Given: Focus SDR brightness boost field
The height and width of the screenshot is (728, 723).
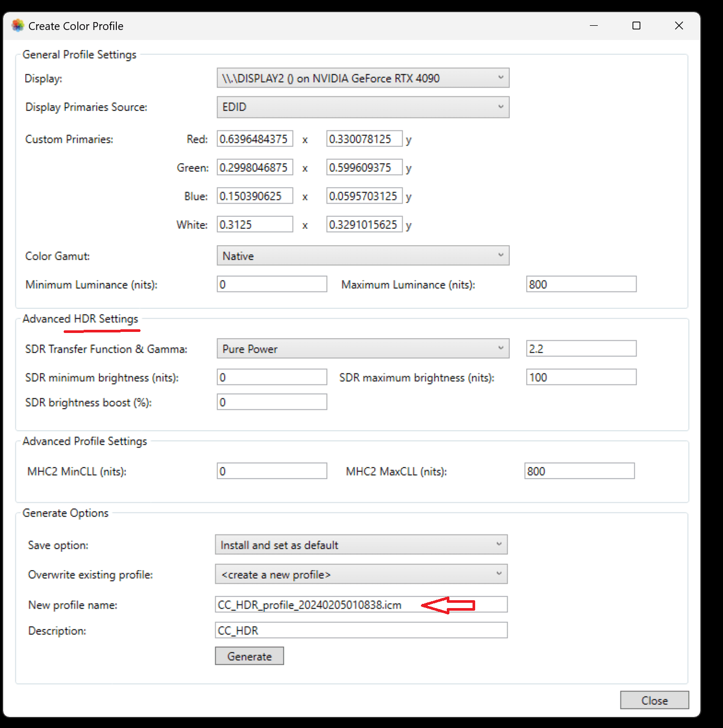Looking at the screenshot, I should pos(272,402).
